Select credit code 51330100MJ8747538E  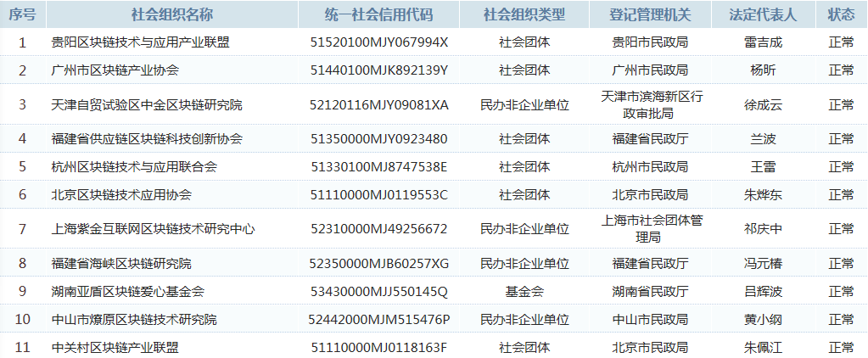click(379, 166)
